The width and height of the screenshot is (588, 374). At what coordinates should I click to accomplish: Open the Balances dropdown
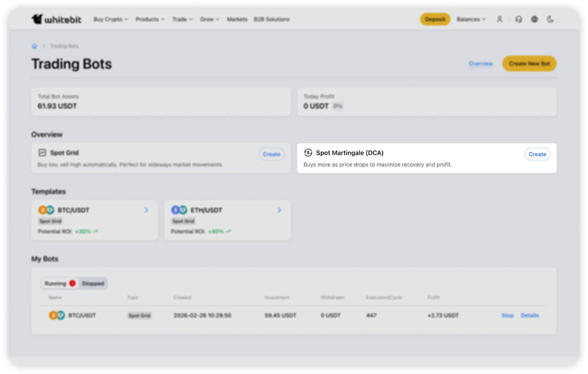pos(471,19)
